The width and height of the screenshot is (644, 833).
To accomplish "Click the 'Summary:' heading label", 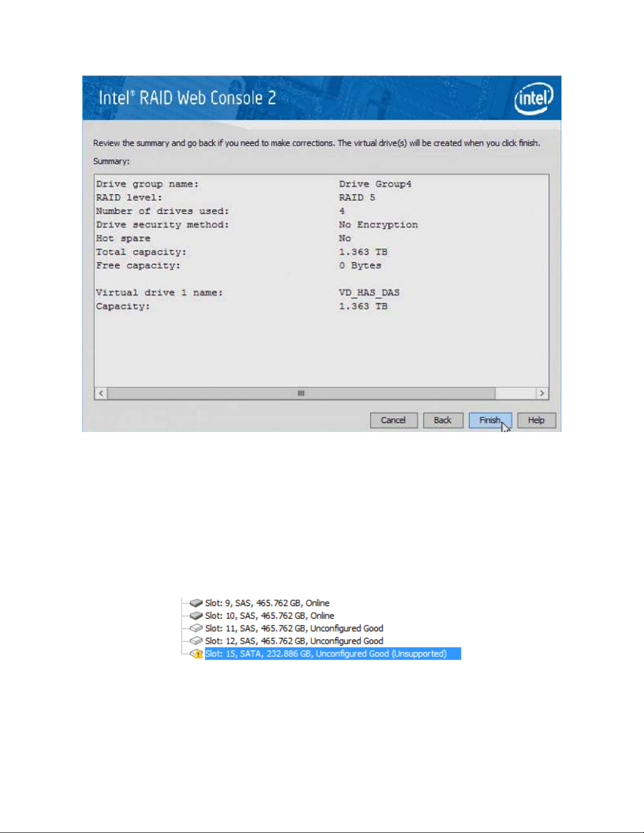I will pyautogui.click(x=111, y=161).
